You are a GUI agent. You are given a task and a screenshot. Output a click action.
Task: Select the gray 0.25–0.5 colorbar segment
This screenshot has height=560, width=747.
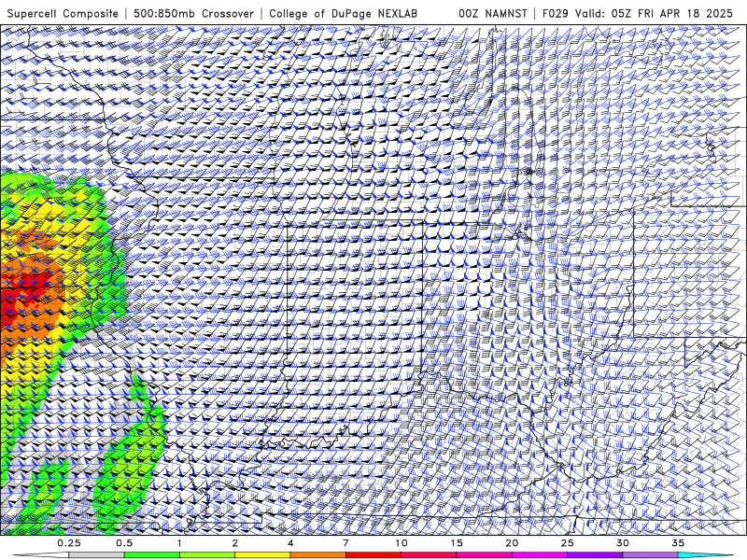tap(97, 555)
